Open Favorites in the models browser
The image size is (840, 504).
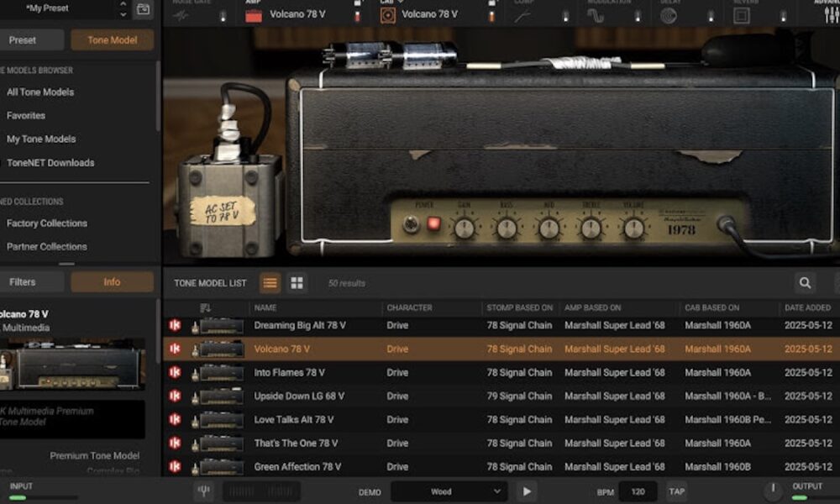coord(26,115)
